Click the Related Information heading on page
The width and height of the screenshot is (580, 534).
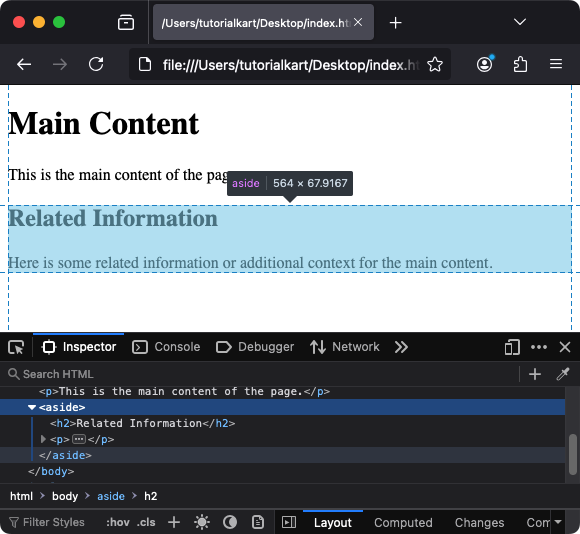click(x=113, y=218)
